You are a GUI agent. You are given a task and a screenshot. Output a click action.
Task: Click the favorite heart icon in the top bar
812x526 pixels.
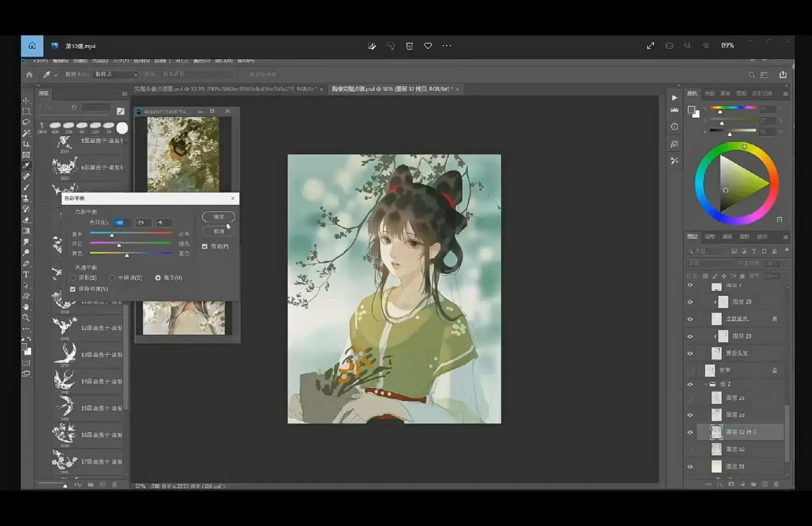(x=428, y=46)
